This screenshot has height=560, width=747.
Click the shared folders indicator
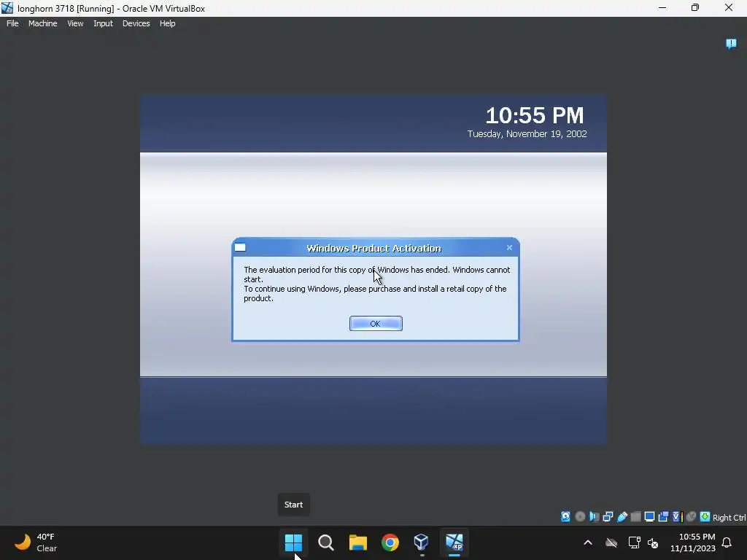coord(635,517)
